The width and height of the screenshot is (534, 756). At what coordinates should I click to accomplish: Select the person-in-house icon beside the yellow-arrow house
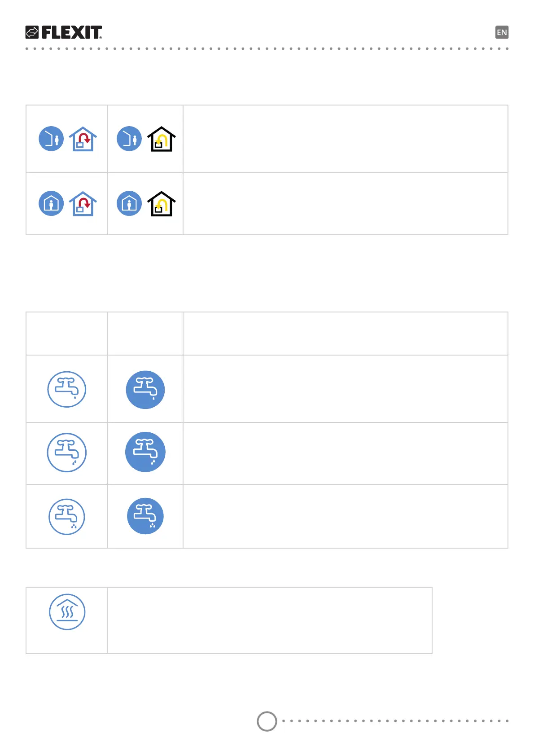point(129,203)
